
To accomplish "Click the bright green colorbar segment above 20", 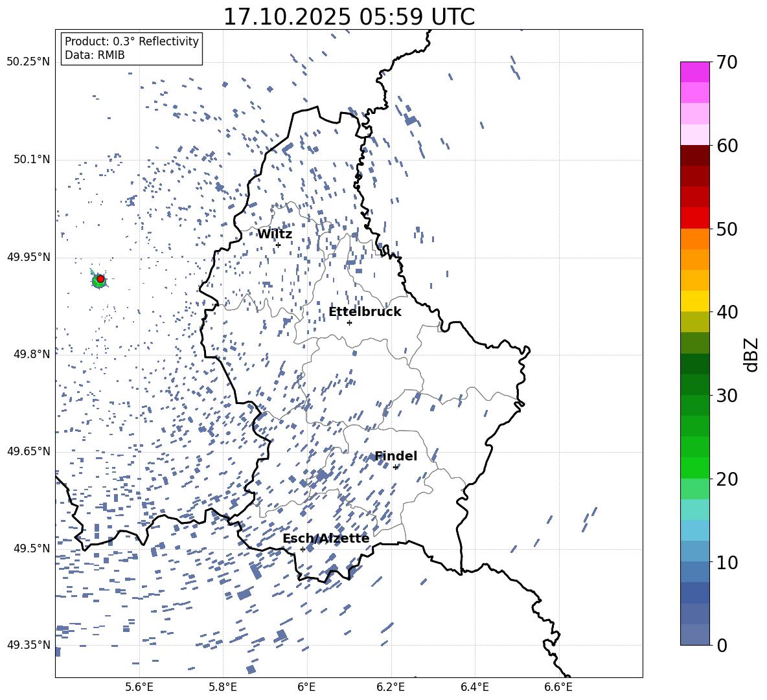I will point(695,468).
